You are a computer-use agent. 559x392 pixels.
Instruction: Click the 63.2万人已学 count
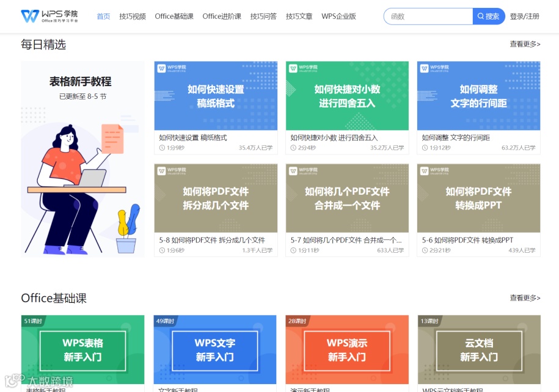tap(519, 148)
